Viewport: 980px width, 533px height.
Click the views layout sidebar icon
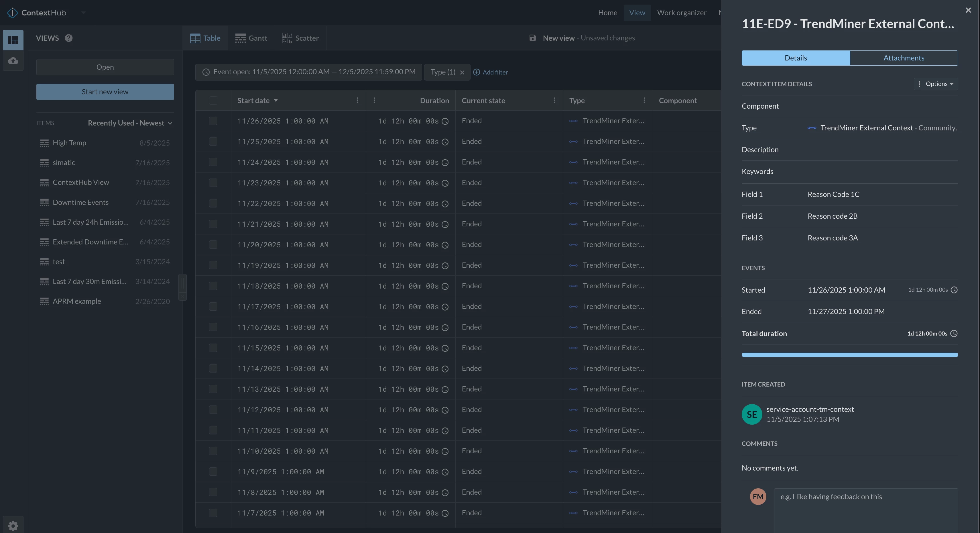coord(13,40)
